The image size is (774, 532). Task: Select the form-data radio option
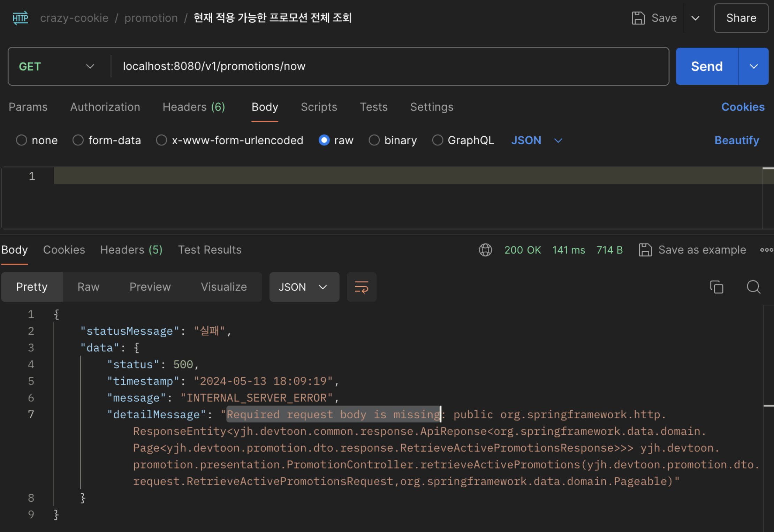[78, 140]
